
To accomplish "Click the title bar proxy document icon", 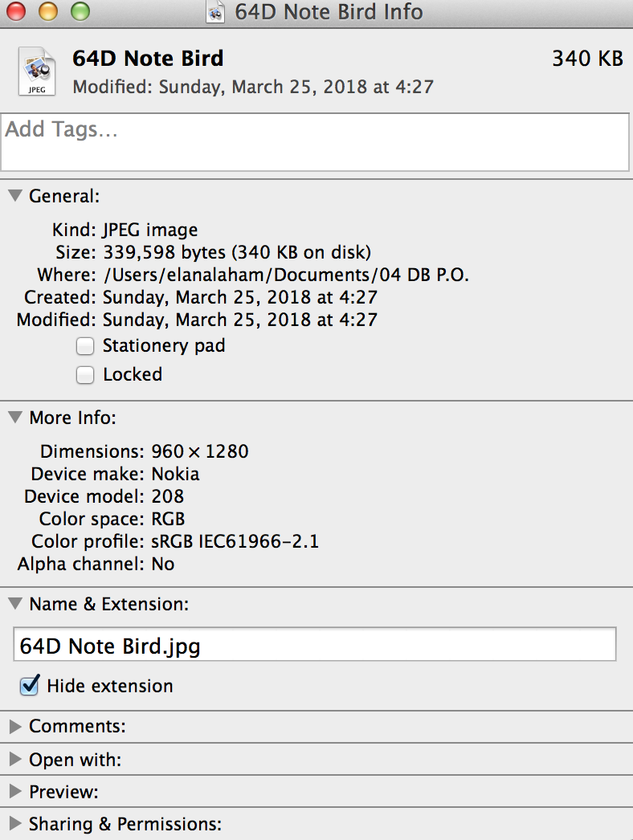I will (215, 12).
